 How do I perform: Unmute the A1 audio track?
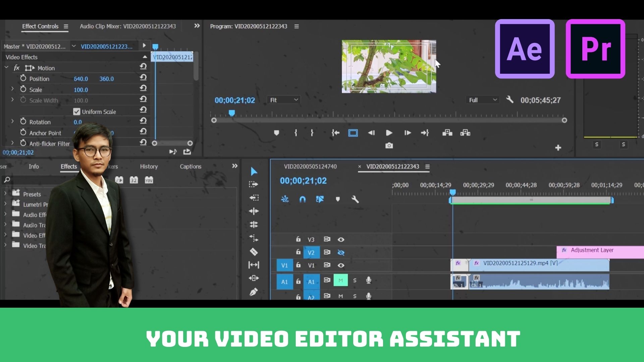tap(340, 281)
